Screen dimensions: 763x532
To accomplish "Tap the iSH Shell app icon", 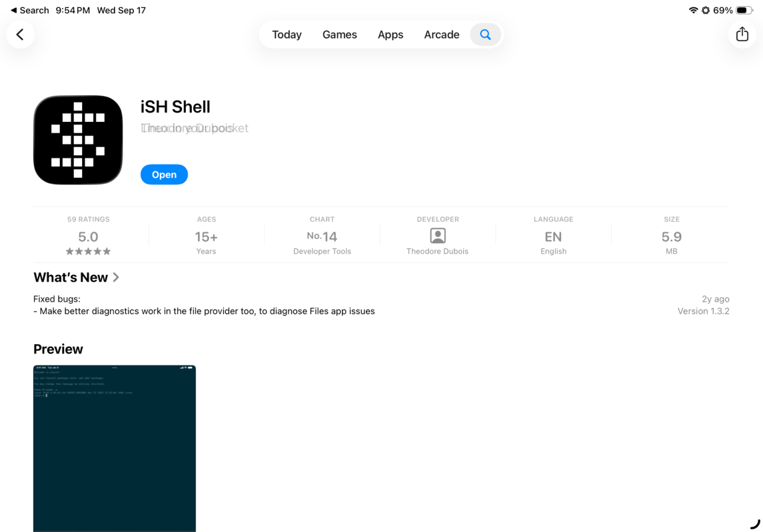I will pos(78,140).
